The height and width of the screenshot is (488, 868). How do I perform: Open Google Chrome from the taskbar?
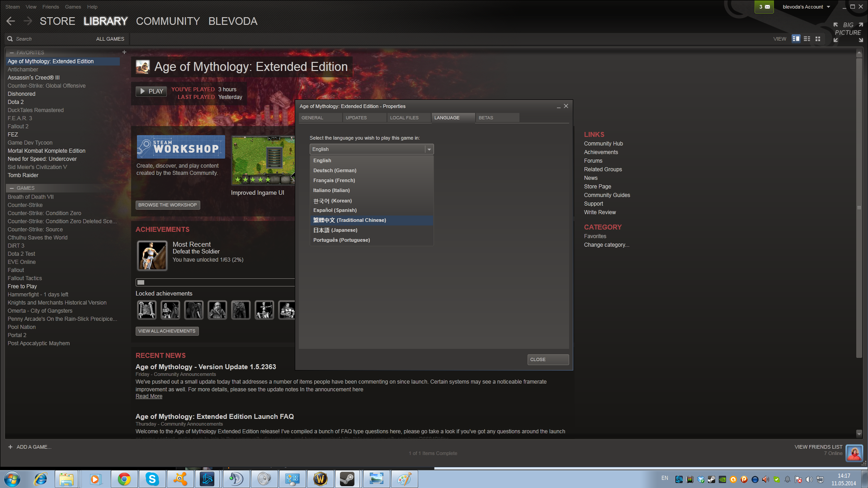124,479
